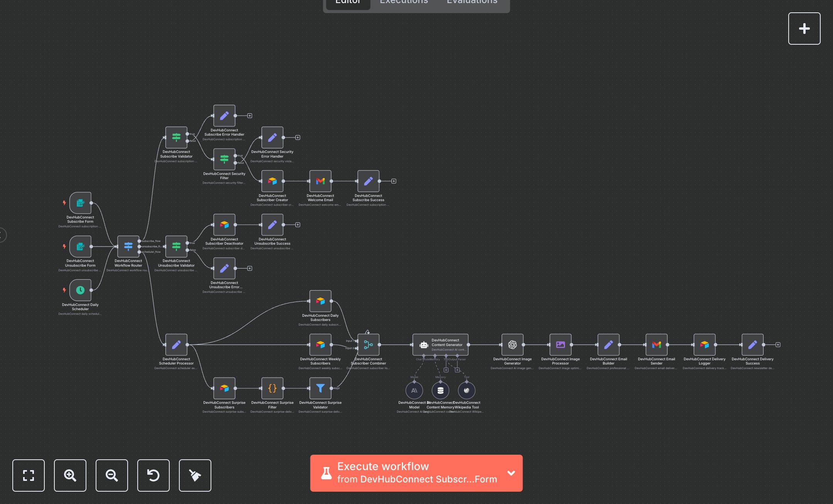The width and height of the screenshot is (833, 504).
Task: Select the DevHubConnect Subscriber Combiner merge node
Action: [368, 344]
